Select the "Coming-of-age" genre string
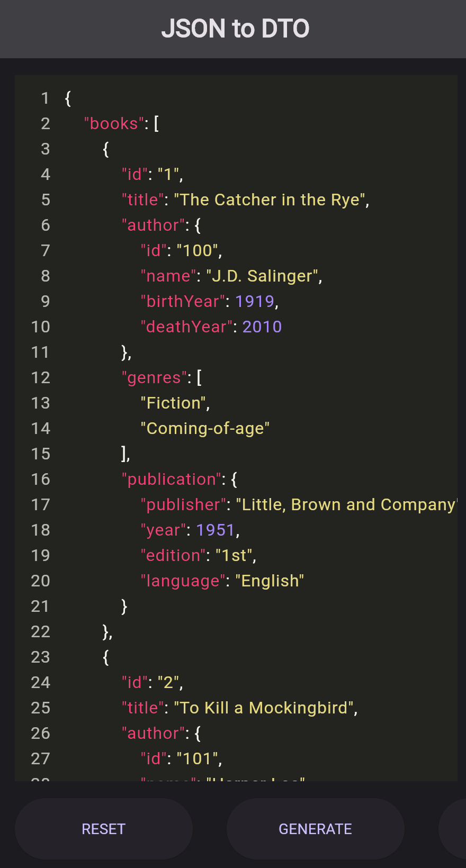This screenshot has width=466, height=868. [205, 428]
